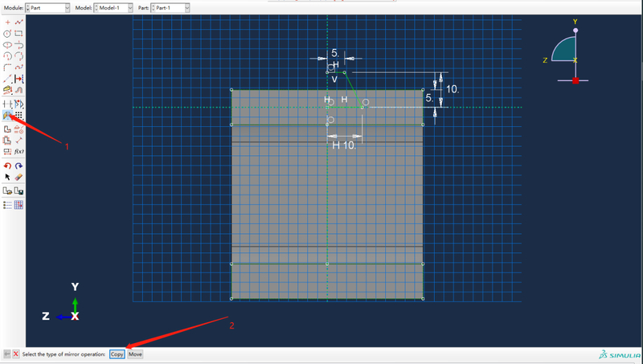Click the Copy mirror operation button
Image resolution: width=643 pixels, height=364 pixels.
(x=117, y=354)
